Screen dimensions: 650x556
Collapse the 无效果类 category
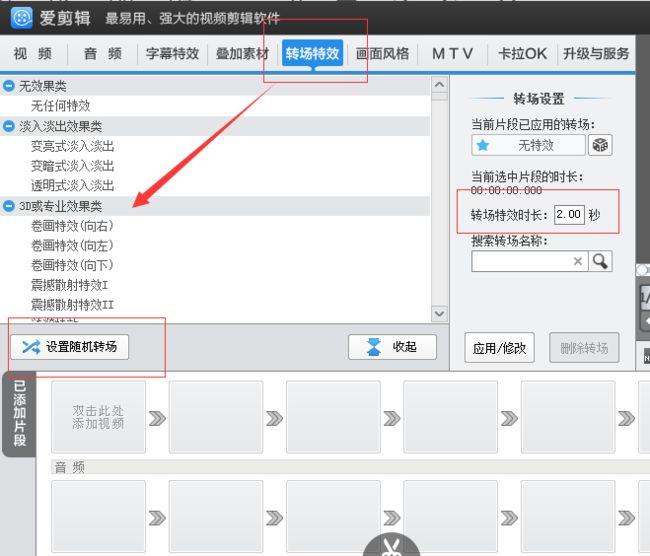tap(9, 86)
